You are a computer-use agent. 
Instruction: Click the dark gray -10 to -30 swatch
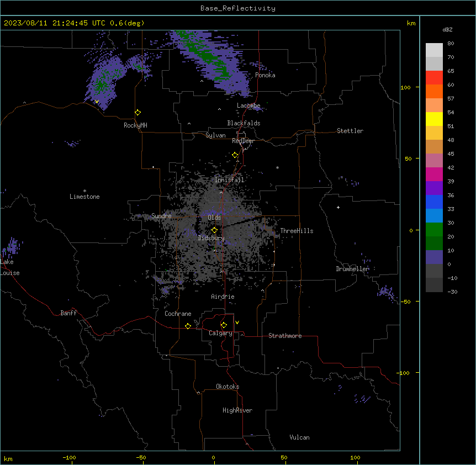(434, 285)
